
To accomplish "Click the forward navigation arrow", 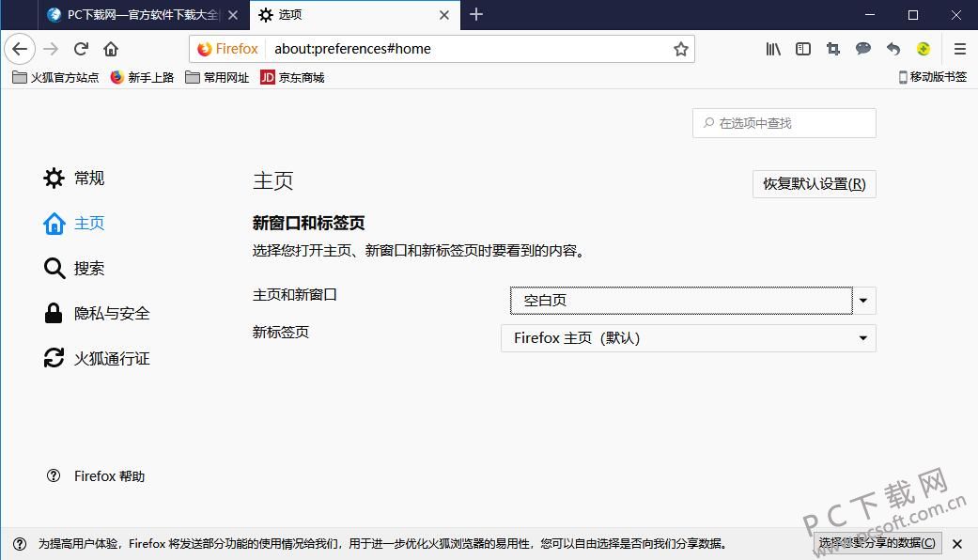I will coord(51,49).
